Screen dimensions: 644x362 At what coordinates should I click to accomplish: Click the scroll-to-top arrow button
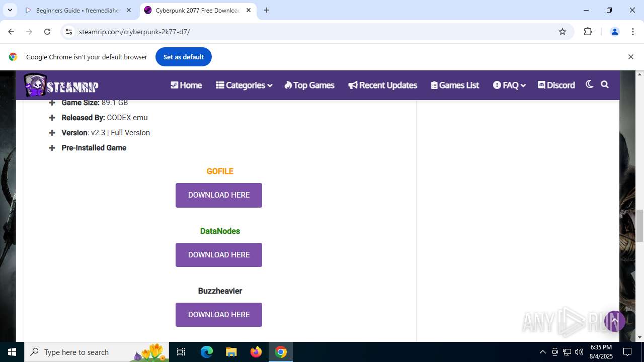click(x=614, y=321)
